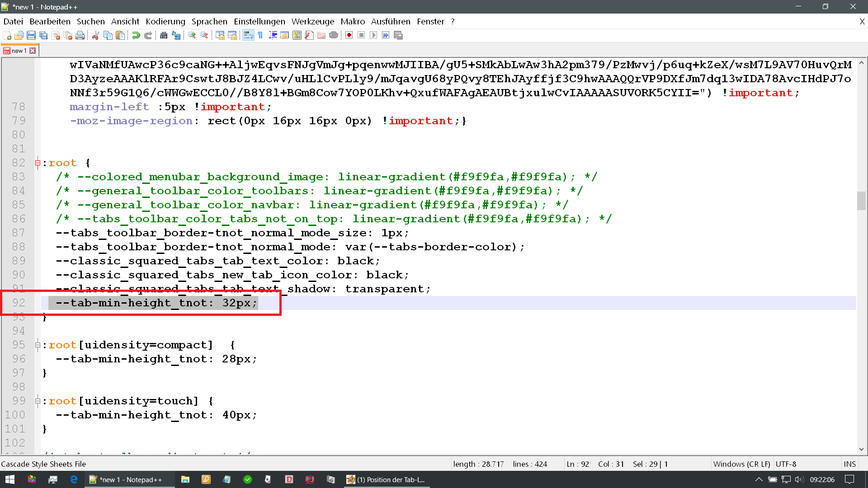The height and width of the screenshot is (488, 868).
Task: Toggle the word wrap toolbar button
Action: coord(248,35)
